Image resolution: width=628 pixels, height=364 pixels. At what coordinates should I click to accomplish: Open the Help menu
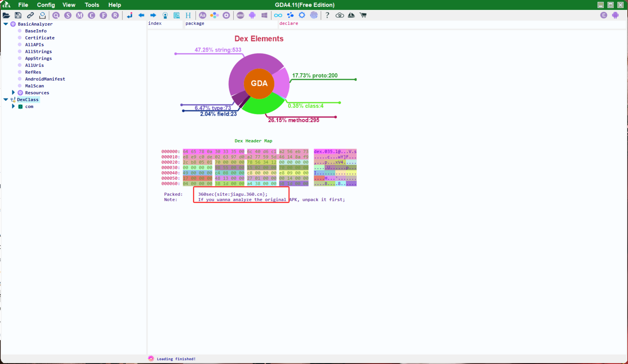(115, 5)
